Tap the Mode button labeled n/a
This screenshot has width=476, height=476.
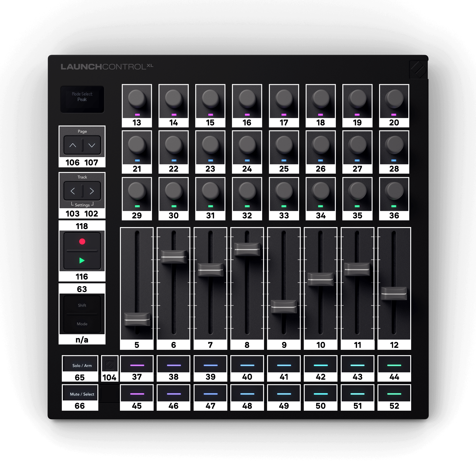point(82,324)
